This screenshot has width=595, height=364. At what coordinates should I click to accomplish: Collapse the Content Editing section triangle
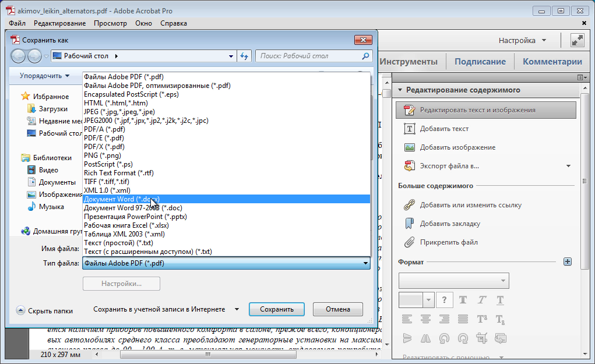pos(400,90)
